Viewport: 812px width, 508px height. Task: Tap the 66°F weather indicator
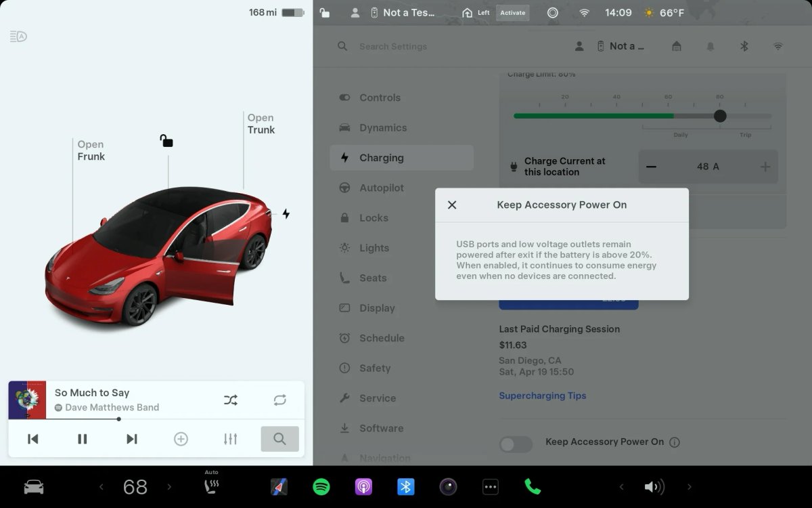(x=664, y=12)
